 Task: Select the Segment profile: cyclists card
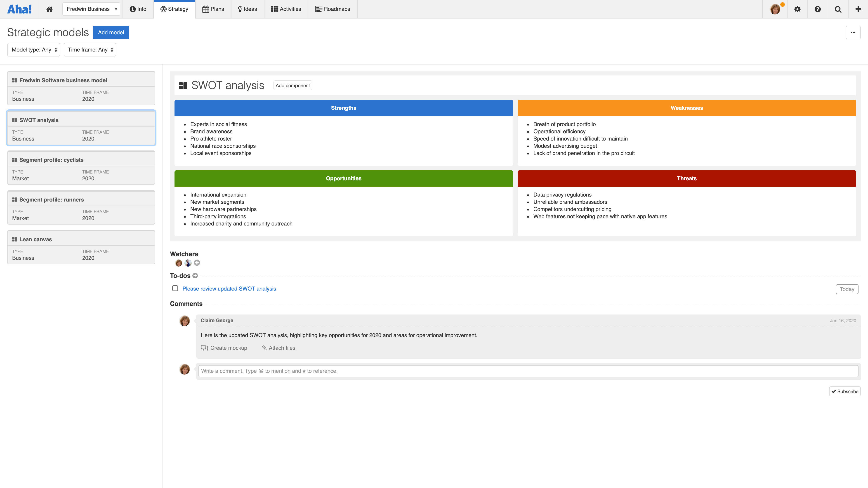pyautogui.click(x=81, y=168)
